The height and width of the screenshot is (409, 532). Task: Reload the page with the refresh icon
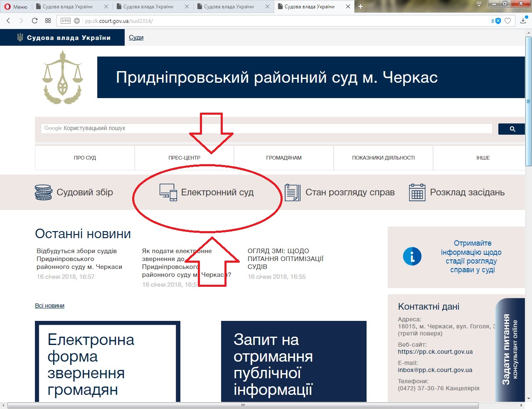35,21
